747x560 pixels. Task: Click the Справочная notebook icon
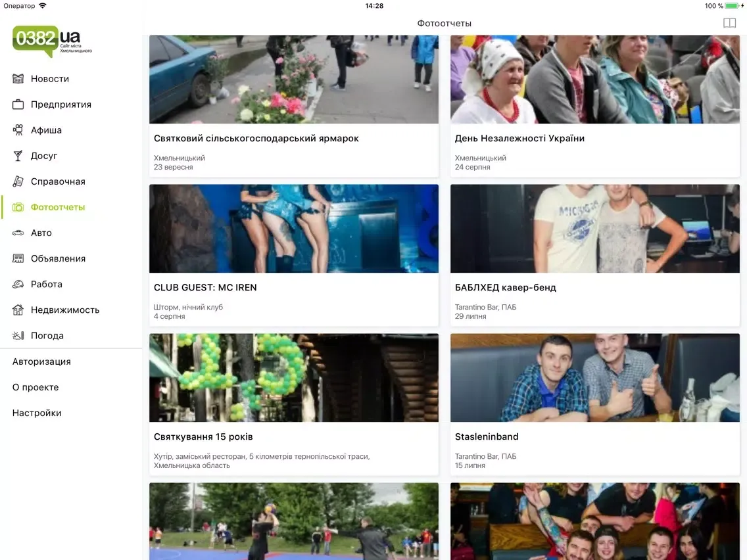(18, 181)
